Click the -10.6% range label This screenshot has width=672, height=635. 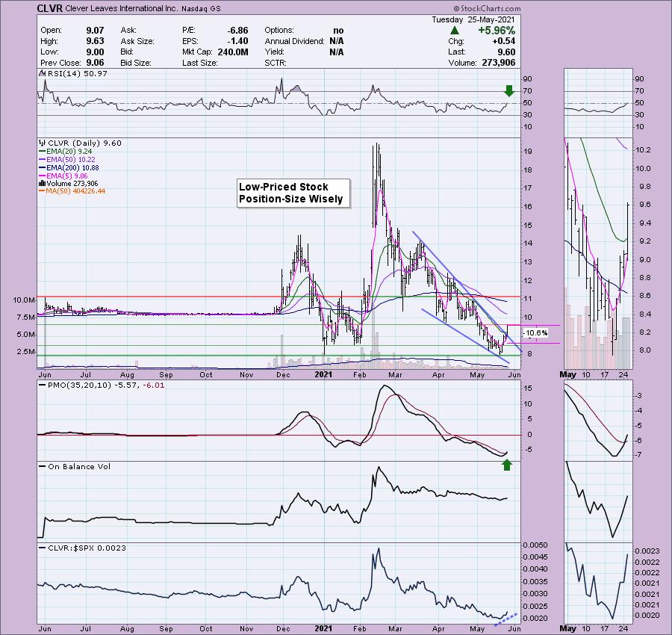[535, 332]
